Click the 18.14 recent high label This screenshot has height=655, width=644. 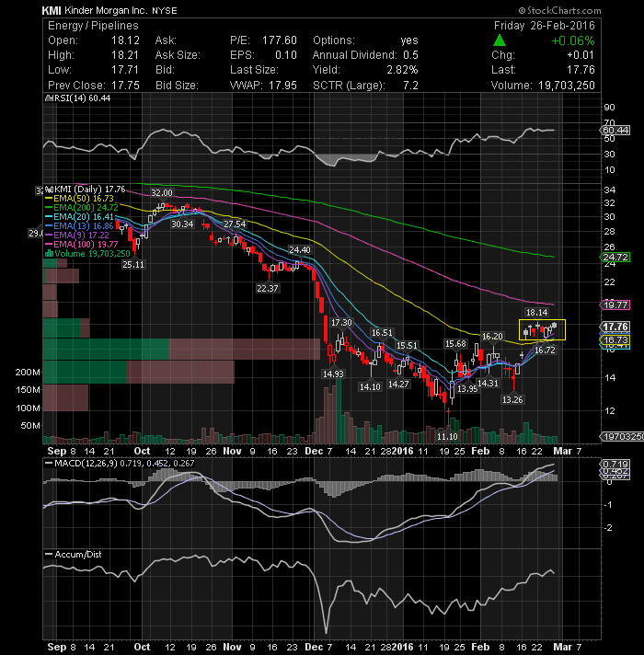[x=536, y=313]
